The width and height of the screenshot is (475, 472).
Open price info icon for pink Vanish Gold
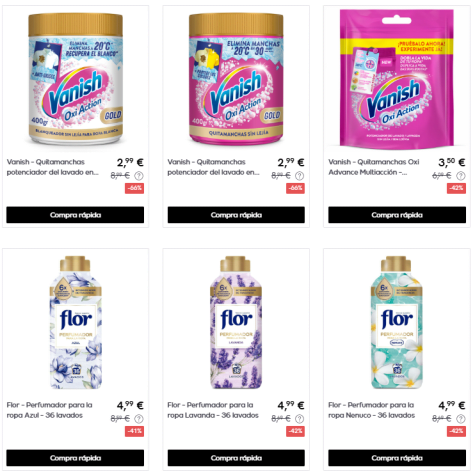(300, 176)
